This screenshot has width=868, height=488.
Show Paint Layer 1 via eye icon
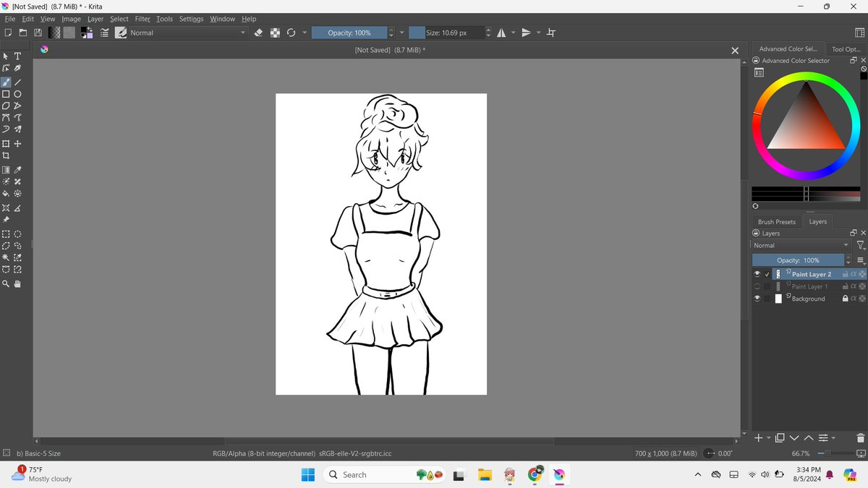point(757,286)
